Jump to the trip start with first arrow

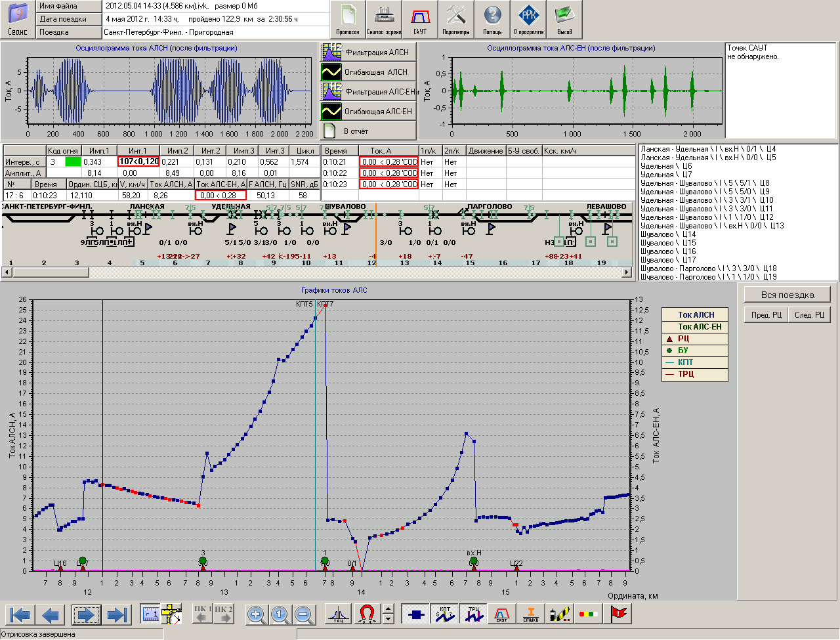[x=20, y=615]
